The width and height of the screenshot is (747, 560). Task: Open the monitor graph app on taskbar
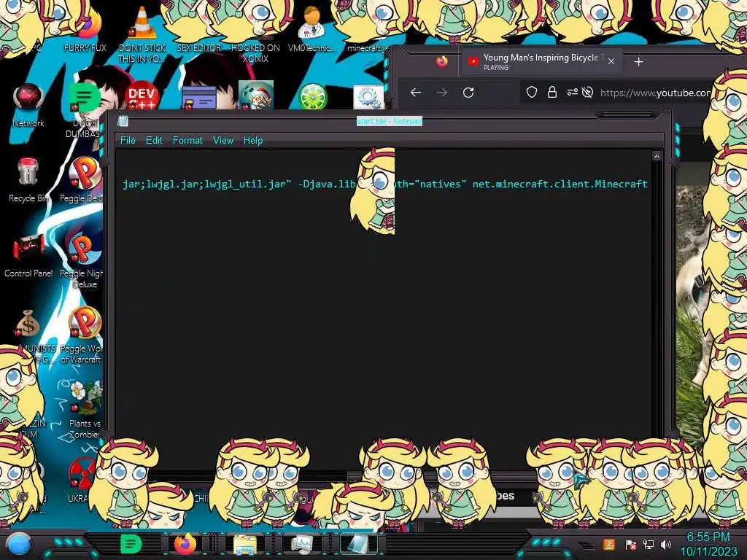(x=302, y=544)
